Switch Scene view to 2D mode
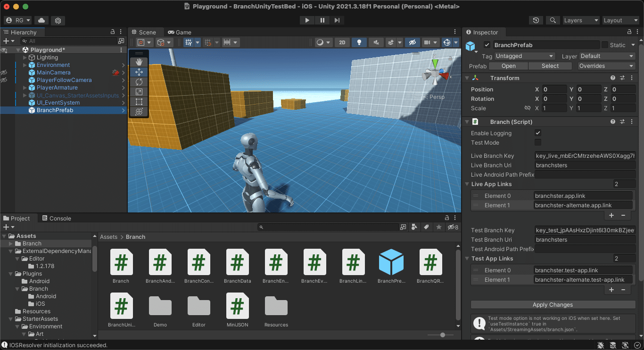The width and height of the screenshot is (644, 350). click(x=342, y=42)
